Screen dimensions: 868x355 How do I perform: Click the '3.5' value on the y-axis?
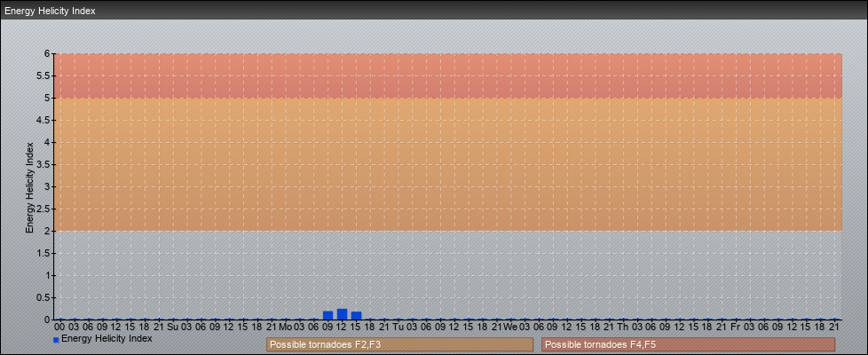[x=43, y=164]
